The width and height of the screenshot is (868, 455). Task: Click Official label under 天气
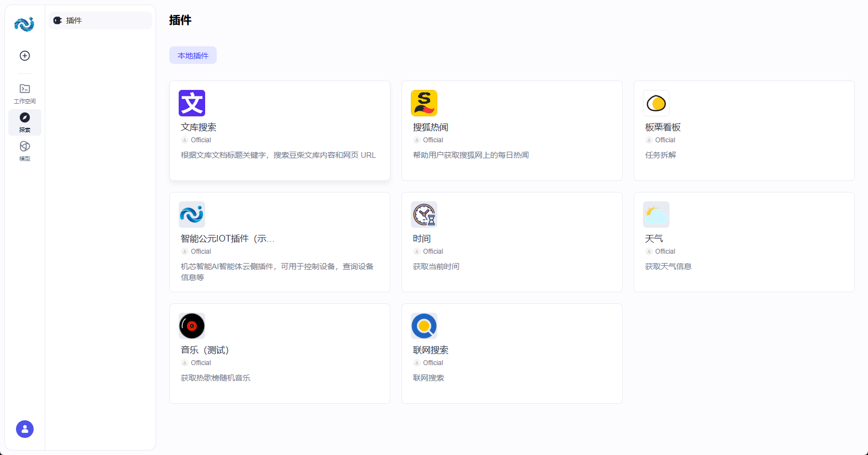[x=665, y=251]
